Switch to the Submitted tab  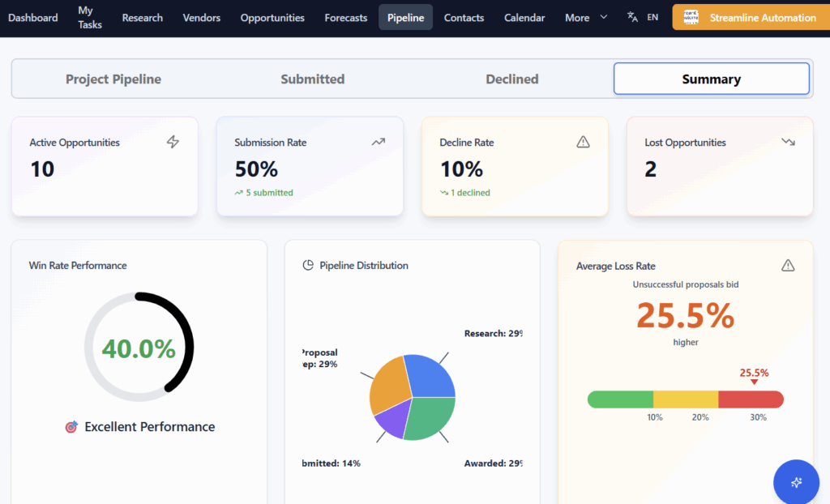click(313, 79)
